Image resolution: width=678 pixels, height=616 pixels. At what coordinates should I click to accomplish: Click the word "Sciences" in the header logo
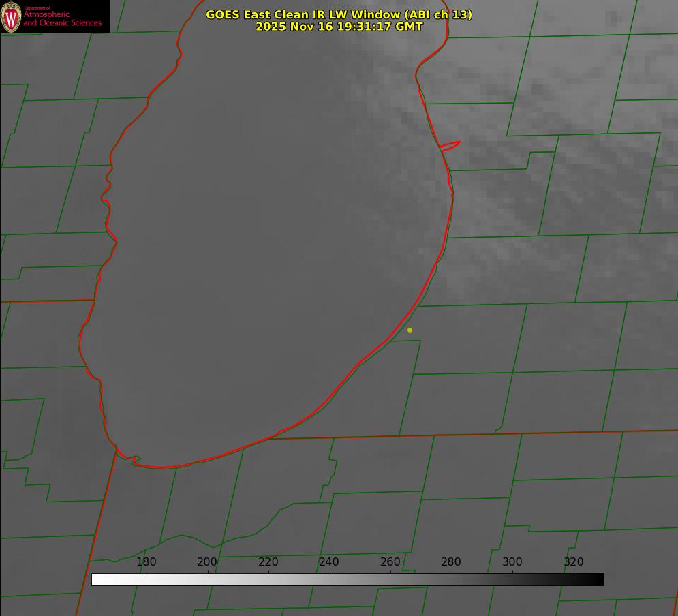[x=83, y=23]
